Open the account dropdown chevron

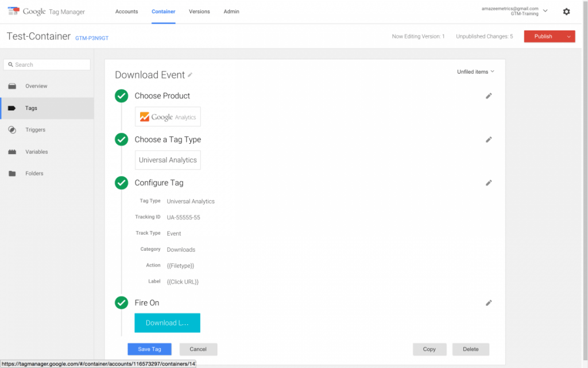(546, 11)
